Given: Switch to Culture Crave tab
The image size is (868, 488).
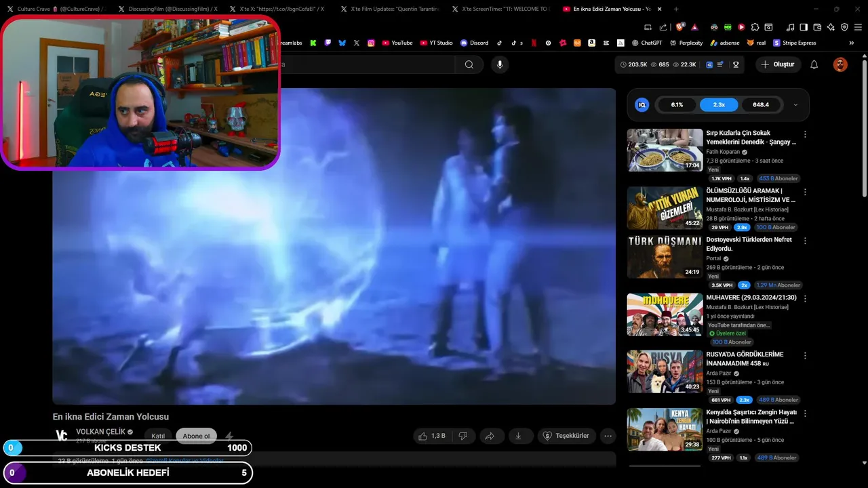Looking at the screenshot, I should click(56, 9).
